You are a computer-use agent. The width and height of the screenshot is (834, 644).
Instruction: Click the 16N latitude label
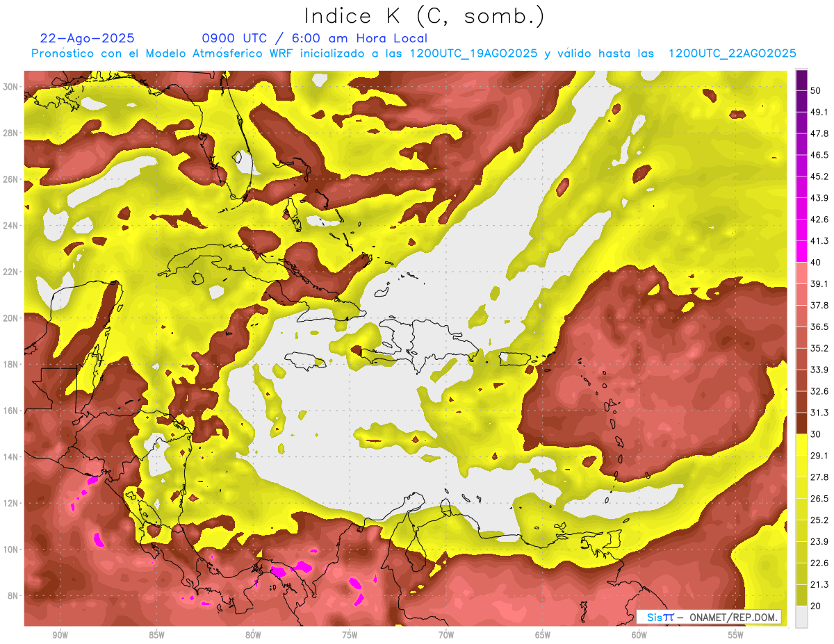tap(10, 411)
